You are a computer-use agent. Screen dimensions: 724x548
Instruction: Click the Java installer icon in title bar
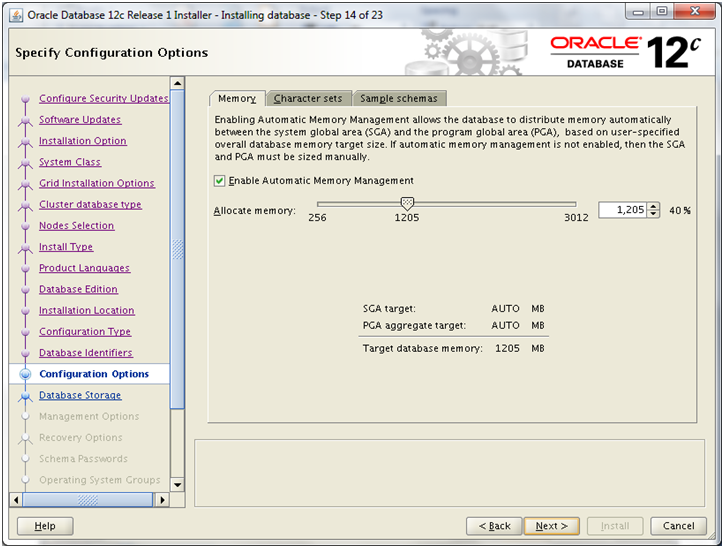(x=16, y=15)
